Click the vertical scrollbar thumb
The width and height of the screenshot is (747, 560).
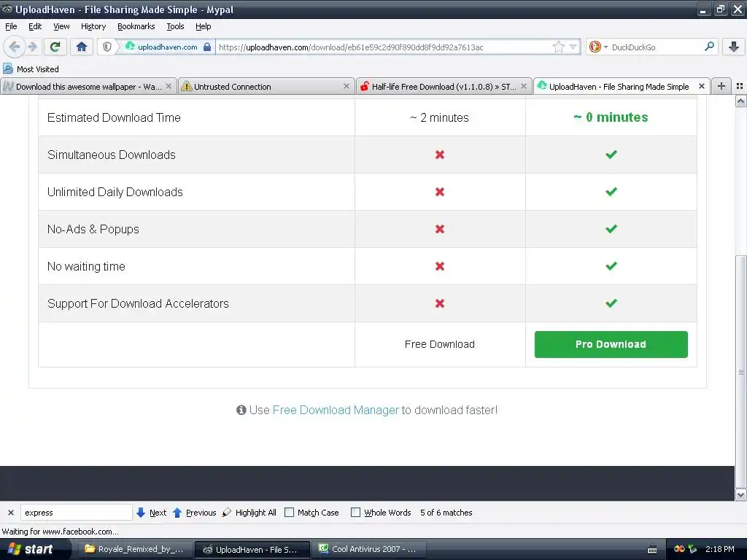pyautogui.click(x=741, y=371)
